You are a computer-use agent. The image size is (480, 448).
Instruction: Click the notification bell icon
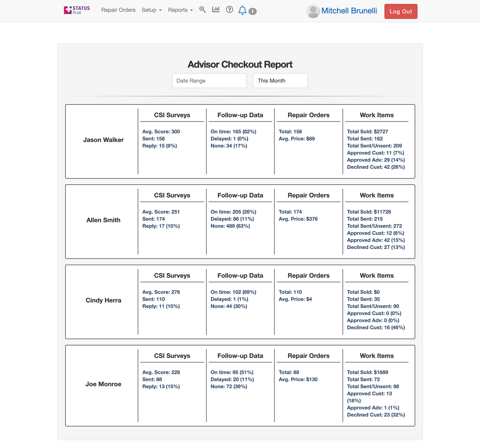coord(242,10)
